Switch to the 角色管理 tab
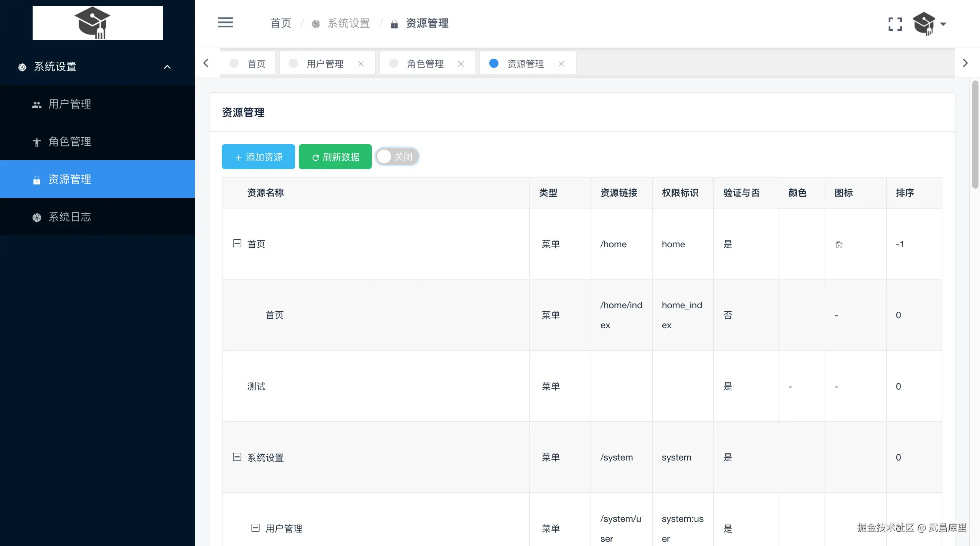The width and height of the screenshot is (980, 546). [425, 64]
